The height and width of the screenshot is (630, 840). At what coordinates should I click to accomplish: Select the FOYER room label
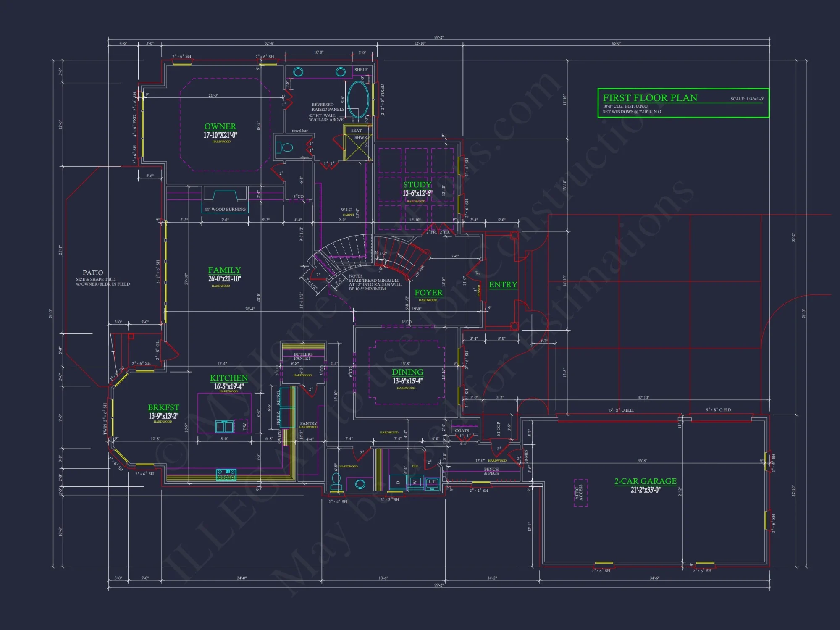click(428, 293)
